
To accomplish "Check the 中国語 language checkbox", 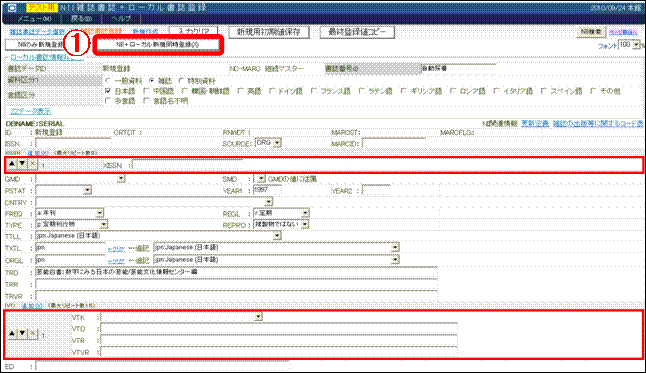I will click(146, 91).
